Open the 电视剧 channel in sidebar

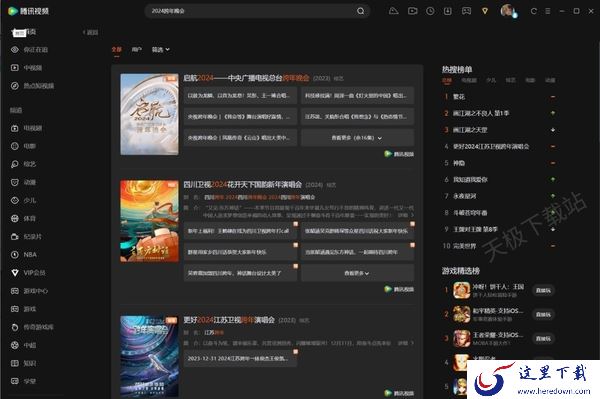pyautogui.click(x=26, y=128)
